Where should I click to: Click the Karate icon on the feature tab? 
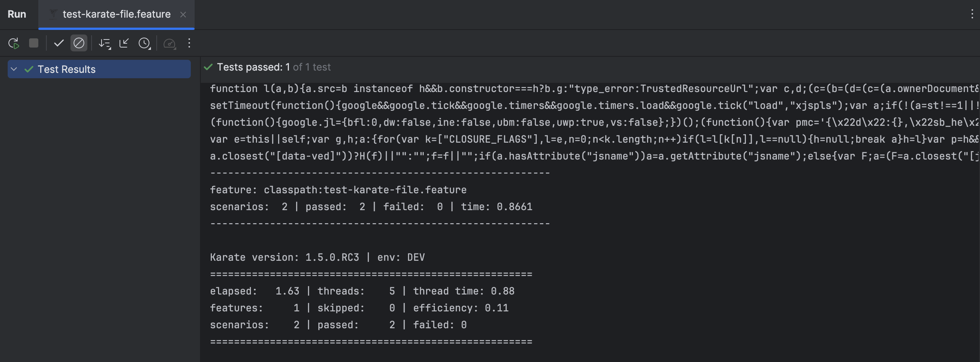pos(52,14)
